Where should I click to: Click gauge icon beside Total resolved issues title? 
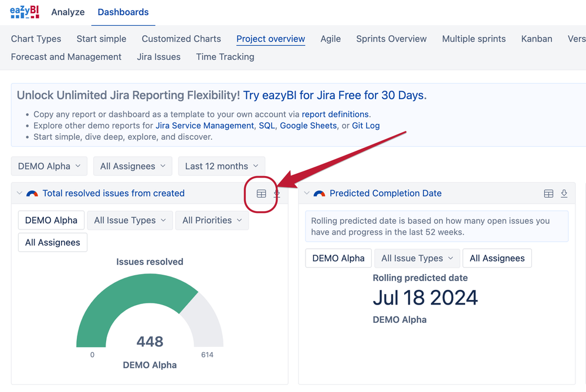[x=32, y=194]
